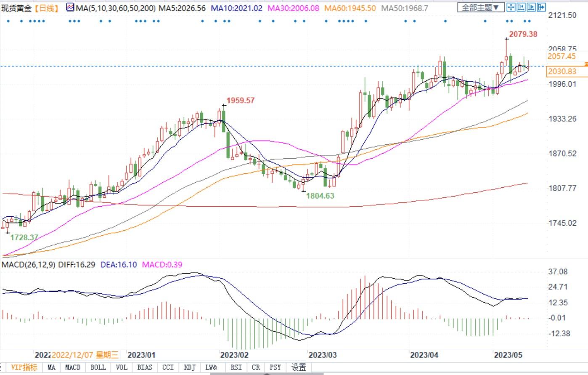Click the play-forward chart icon
Image resolution: width=588 pixels, height=375 pixels.
(x=531, y=7)
